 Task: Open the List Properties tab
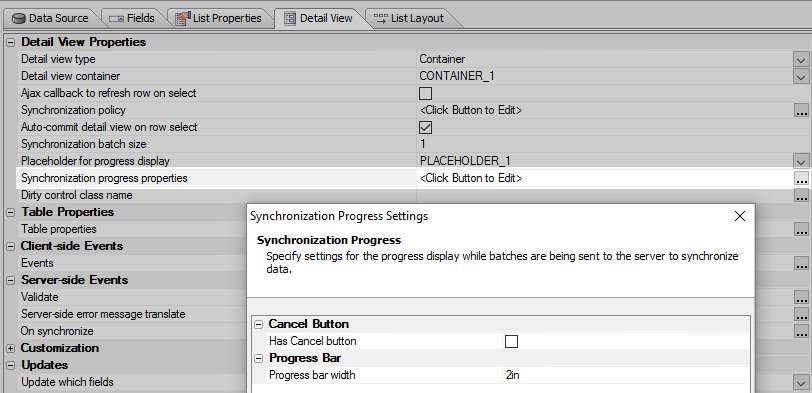tap(220, 18)
